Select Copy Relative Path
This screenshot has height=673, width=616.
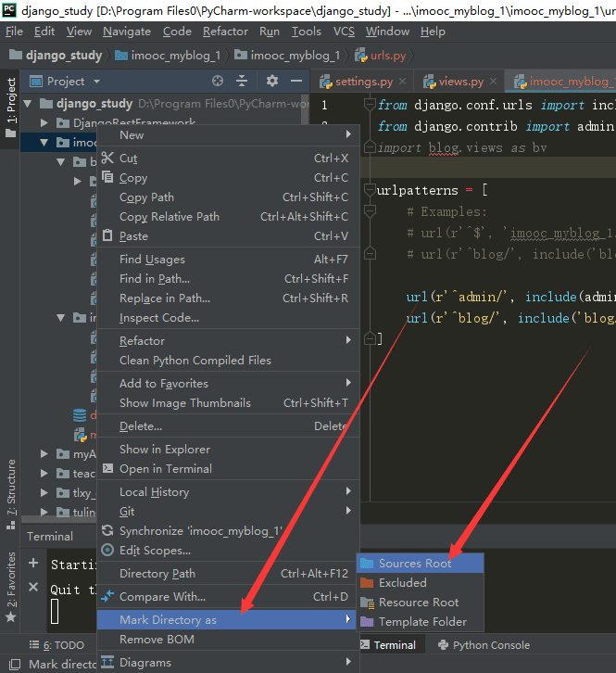click(228, 216)
